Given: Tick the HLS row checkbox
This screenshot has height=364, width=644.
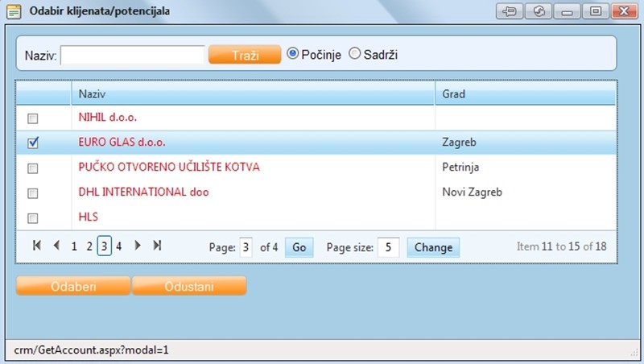Looking at the screenshot, I should pyautogui.click(x=32, y=217).
